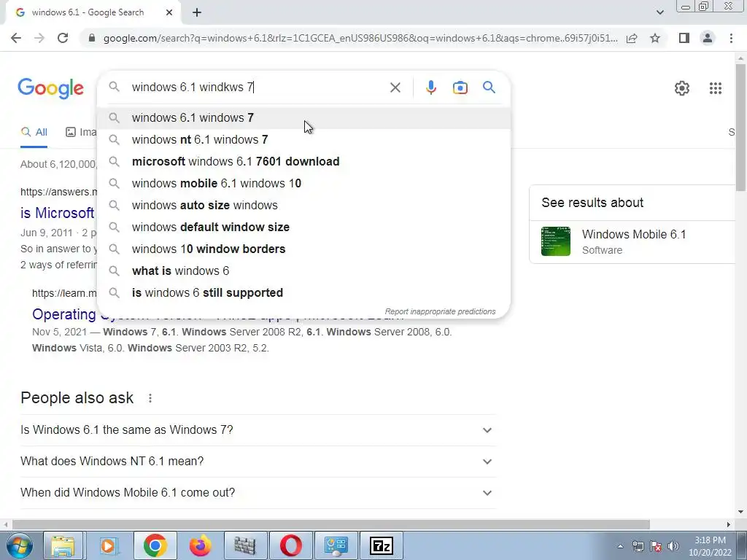The height and width of the screenshot is (560, 747).
Task: Open More options for People also ask
Action: click(150, 398)
